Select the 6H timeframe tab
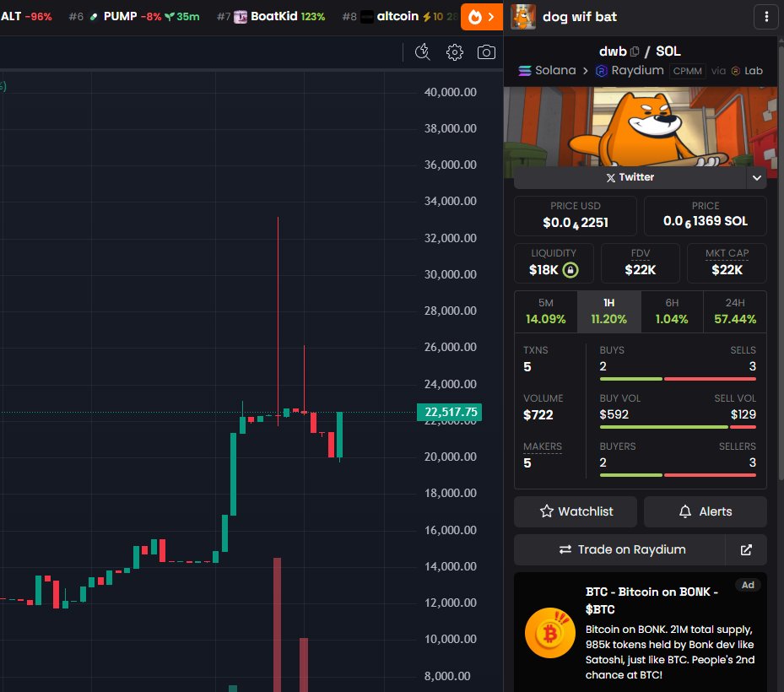Image resolution: width=784 pixels, height=692 pixels. tap(672, 311)
